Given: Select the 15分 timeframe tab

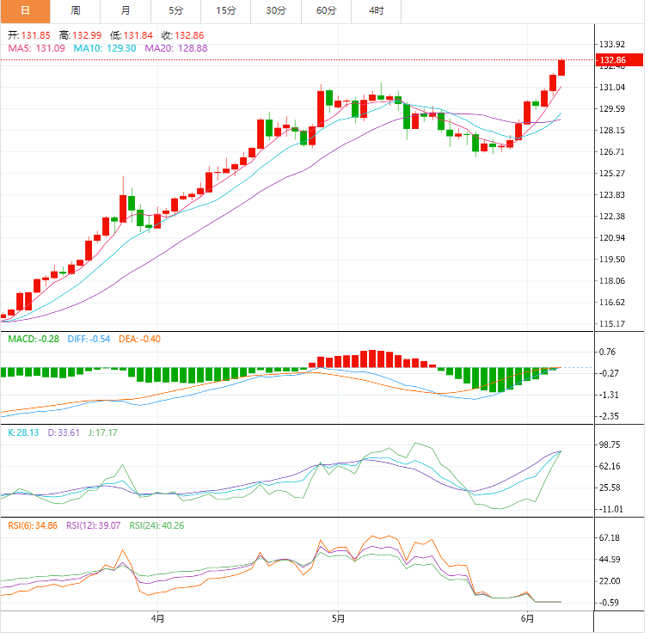Looking at the screenshot, I should (x=226, y=11).
